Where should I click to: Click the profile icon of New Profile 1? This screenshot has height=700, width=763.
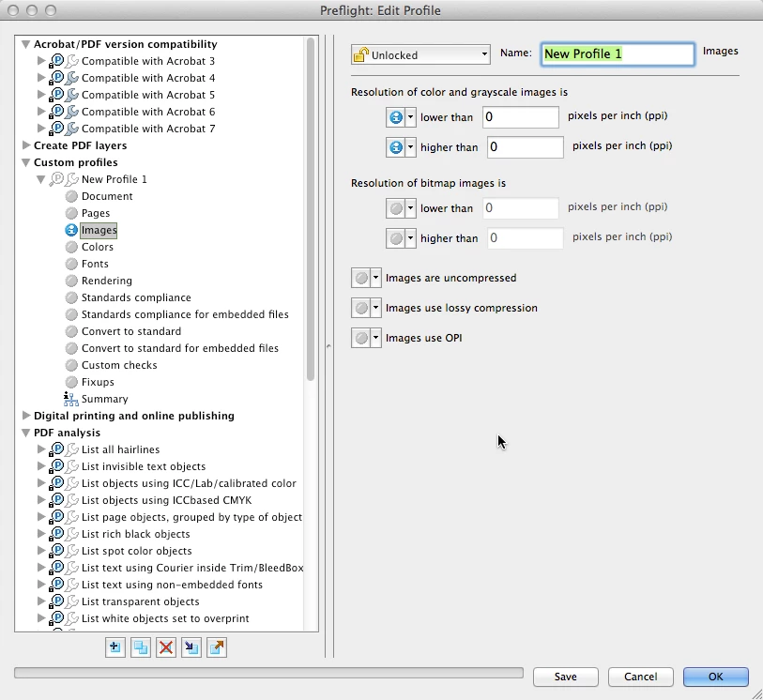pos(56,179)
